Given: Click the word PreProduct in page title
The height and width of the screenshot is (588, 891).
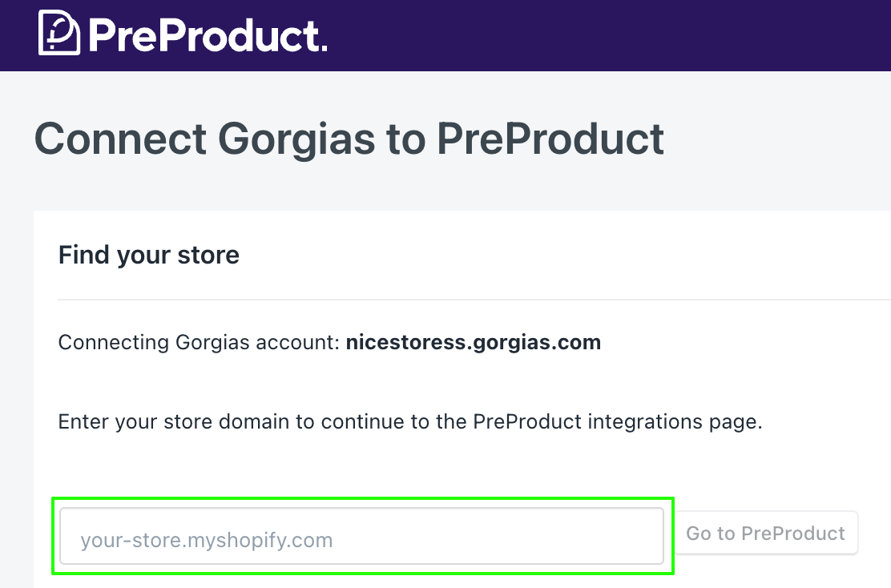Looking at the screenshot, I should (x=550, y=139).
